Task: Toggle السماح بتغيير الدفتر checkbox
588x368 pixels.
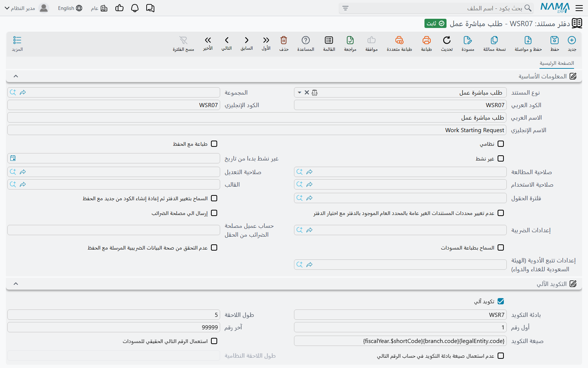Action: point(214,198)
